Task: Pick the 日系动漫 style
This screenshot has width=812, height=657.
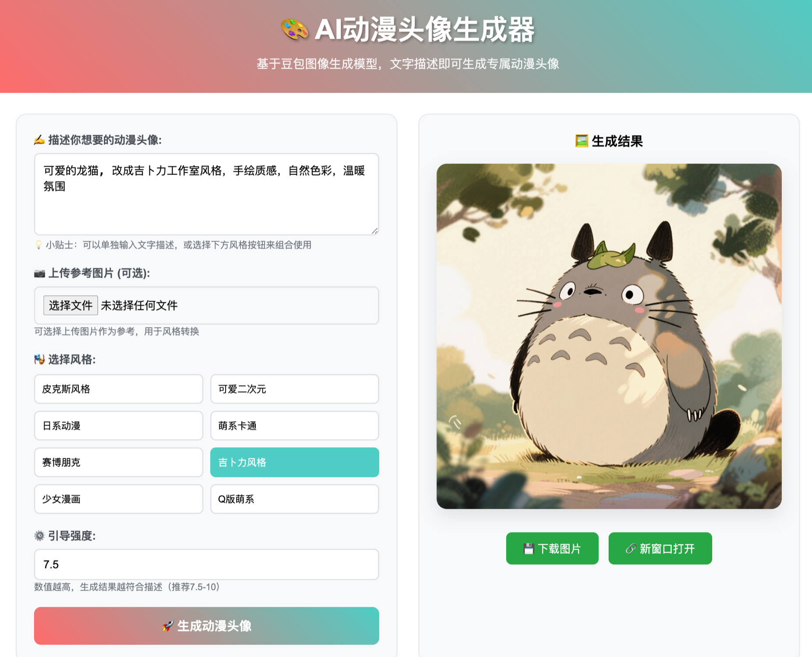Action: point(119,426)
